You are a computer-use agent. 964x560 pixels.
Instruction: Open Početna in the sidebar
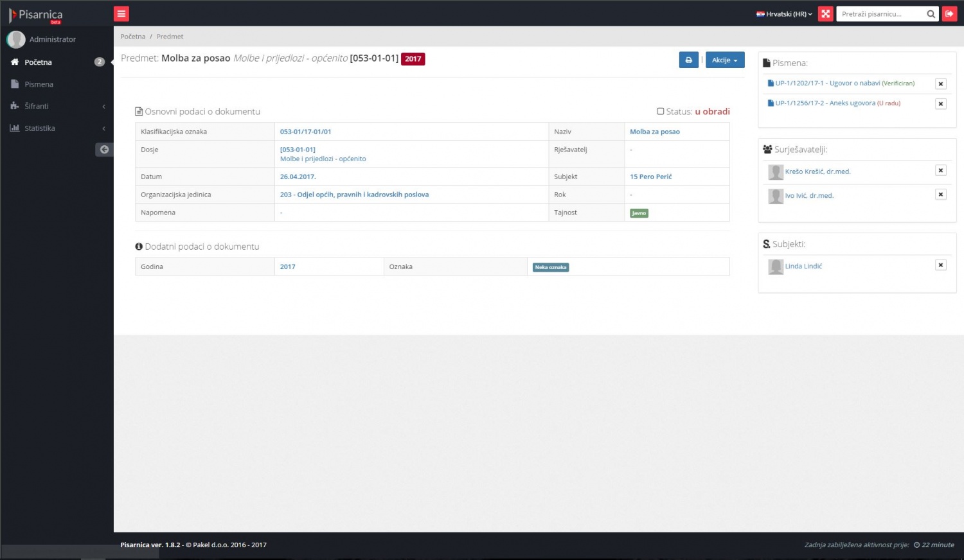(x=57, y=62)
